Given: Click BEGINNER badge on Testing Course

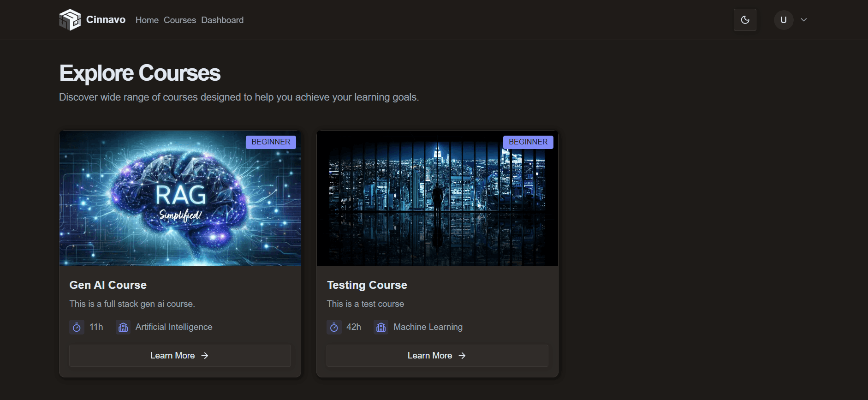Looking at the screenshot, I should tap(528, 142).
